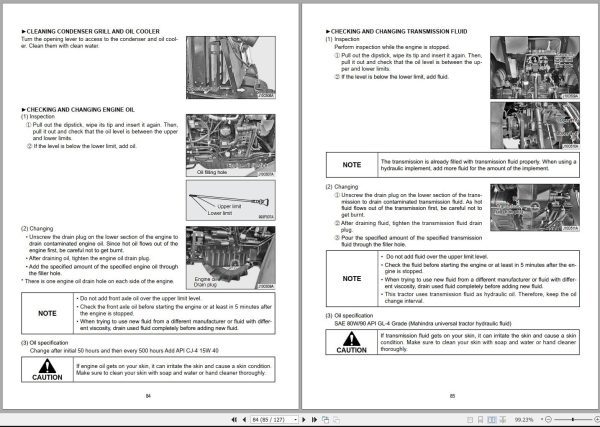Image resolution: width=600 pixels, height=427 pixels.
Task: Click heading Checking and Changing Engine Oil
Action: point(78,110)
